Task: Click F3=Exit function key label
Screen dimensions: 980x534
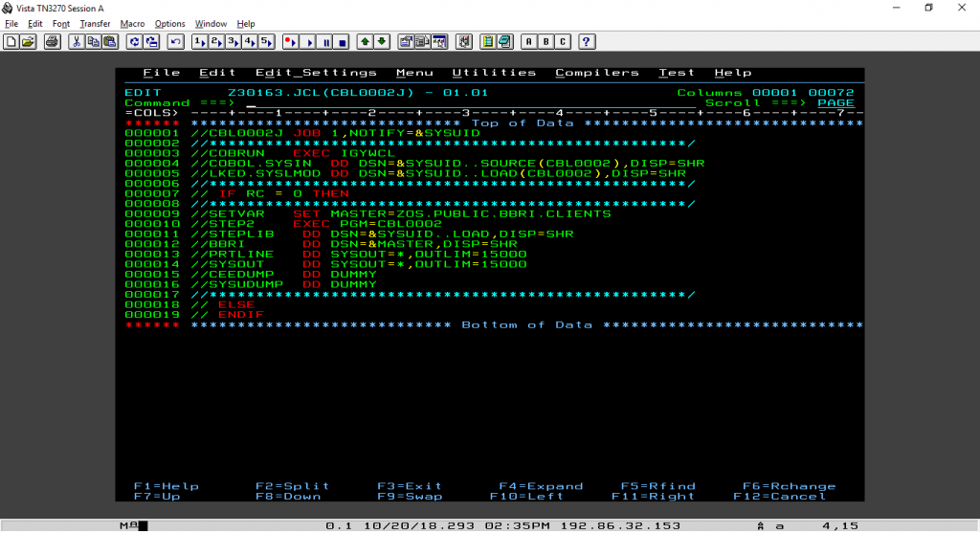Action: point(410,486)
